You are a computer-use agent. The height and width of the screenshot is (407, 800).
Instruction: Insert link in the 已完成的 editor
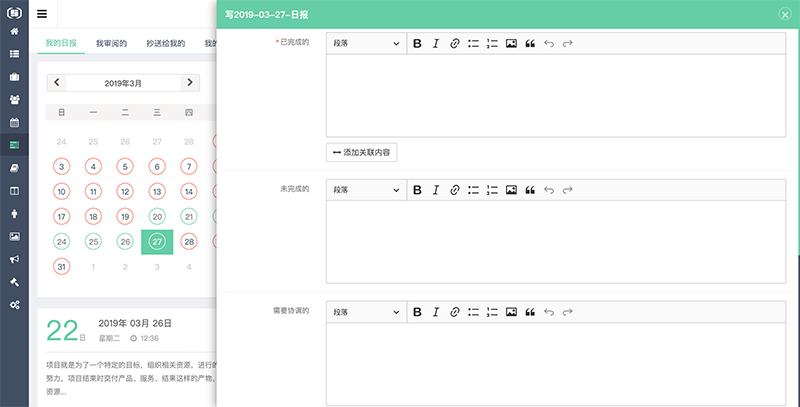pyautogui.click(x=454, y=44)
